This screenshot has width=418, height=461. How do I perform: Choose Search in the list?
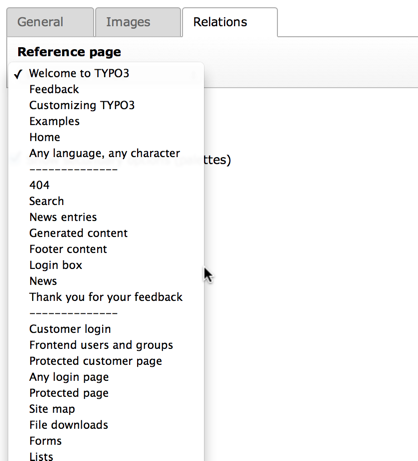[x=106, y=201]
